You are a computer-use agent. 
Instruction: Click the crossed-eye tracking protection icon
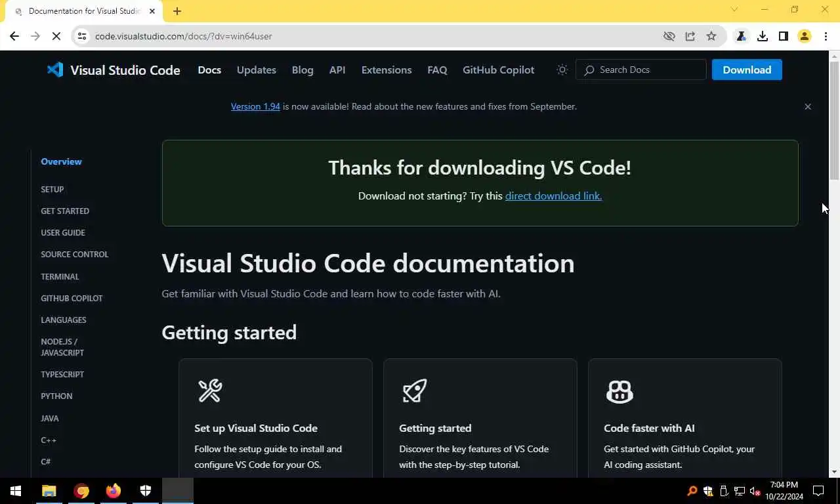tap(669, 36)
